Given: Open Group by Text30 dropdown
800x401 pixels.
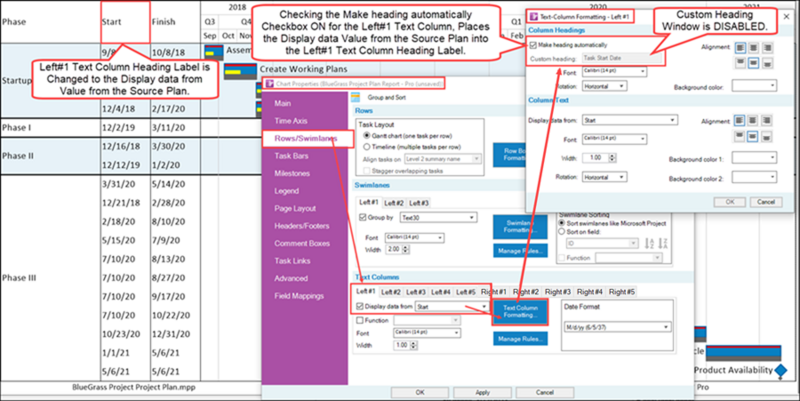Looking at the screenshot, I should point(438,218).
